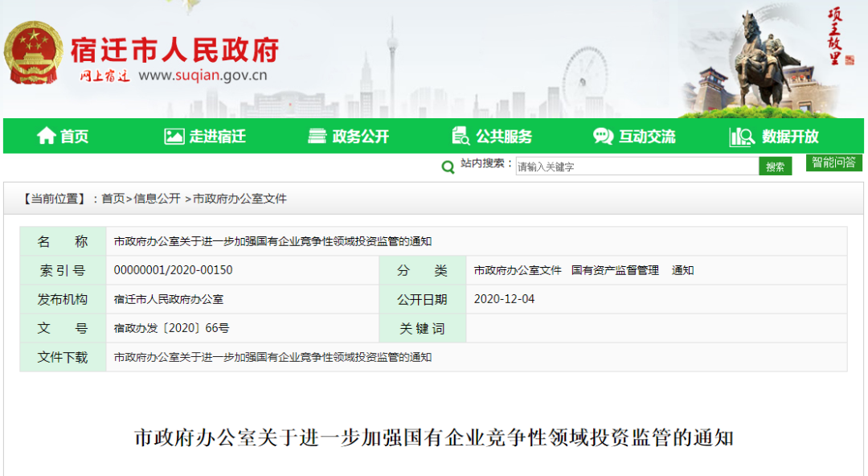Click the 宿迁市人民政府 site title

pyautogui.click(x=174, y=51)
